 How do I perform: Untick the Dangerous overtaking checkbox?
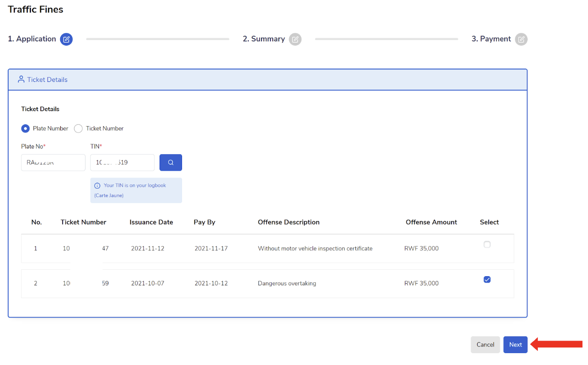[x=487, y=279]
